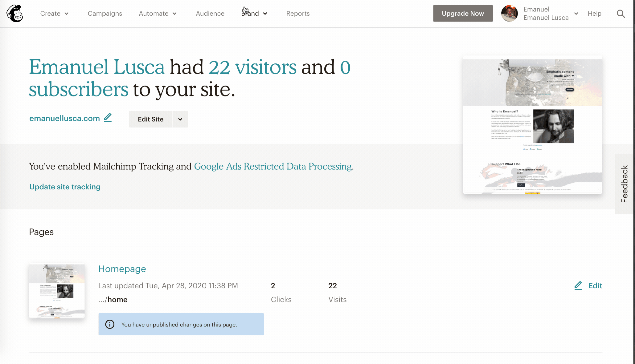
Task: Go to the Campaigns section
Action: click(105, 14)
